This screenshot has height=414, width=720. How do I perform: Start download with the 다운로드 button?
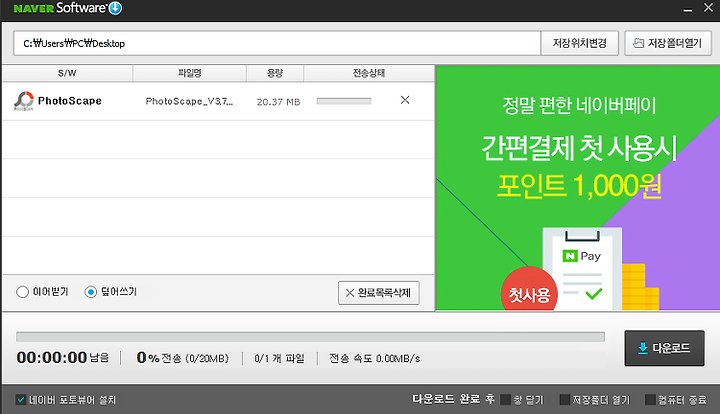664,348
